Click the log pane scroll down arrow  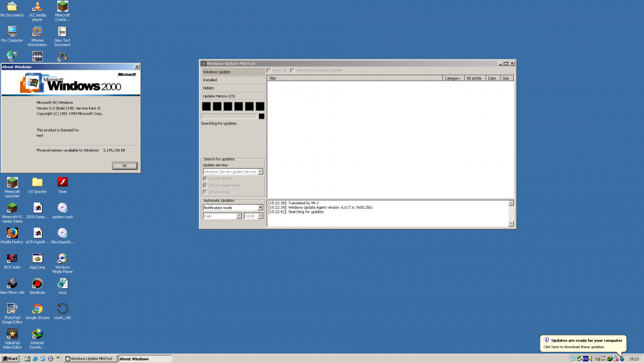tap(511, 224)
